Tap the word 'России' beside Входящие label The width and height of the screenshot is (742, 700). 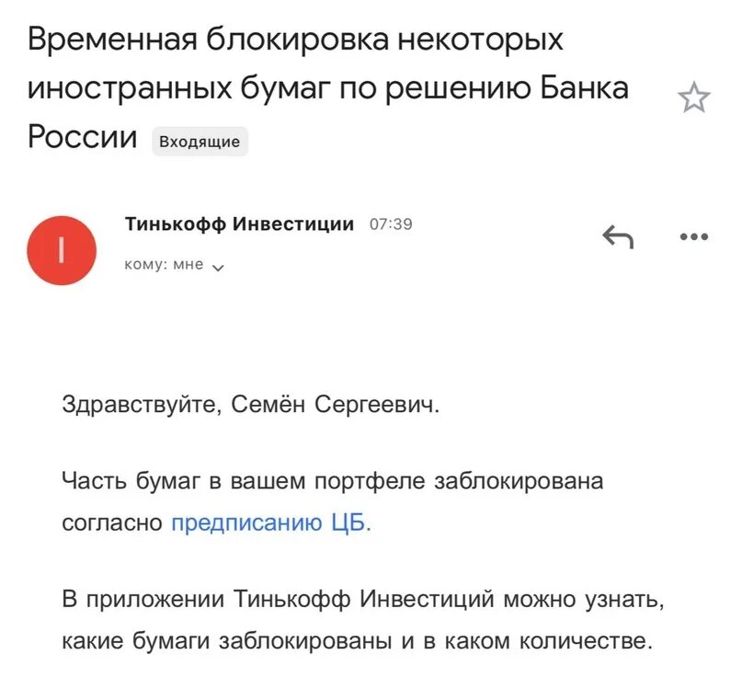coord(83,137)
